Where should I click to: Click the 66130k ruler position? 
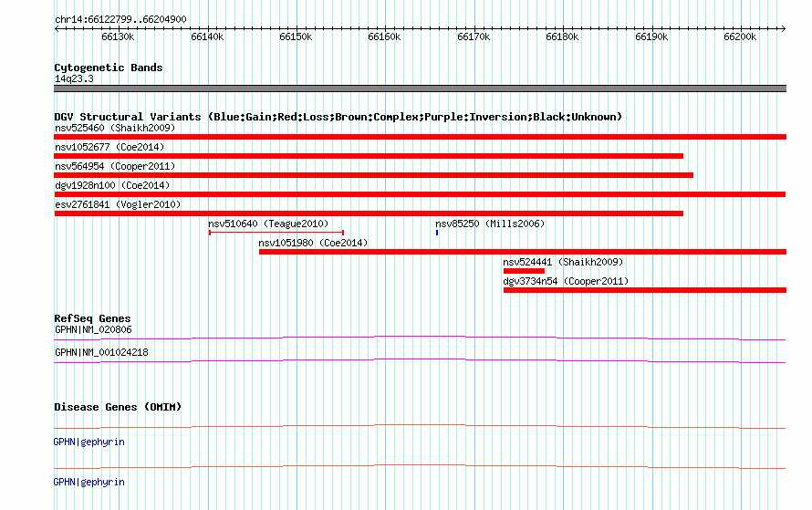click(118, 36)
